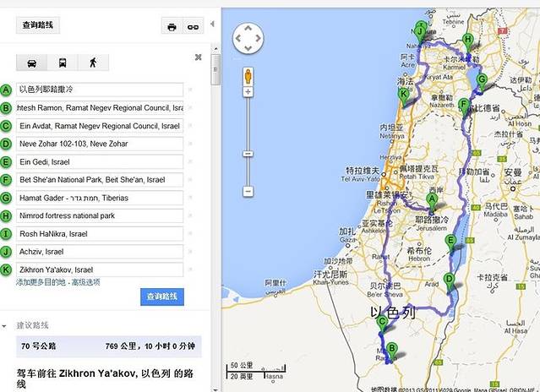Click the link/share chain icon
The image size is (540, 392).
[193, 26]
